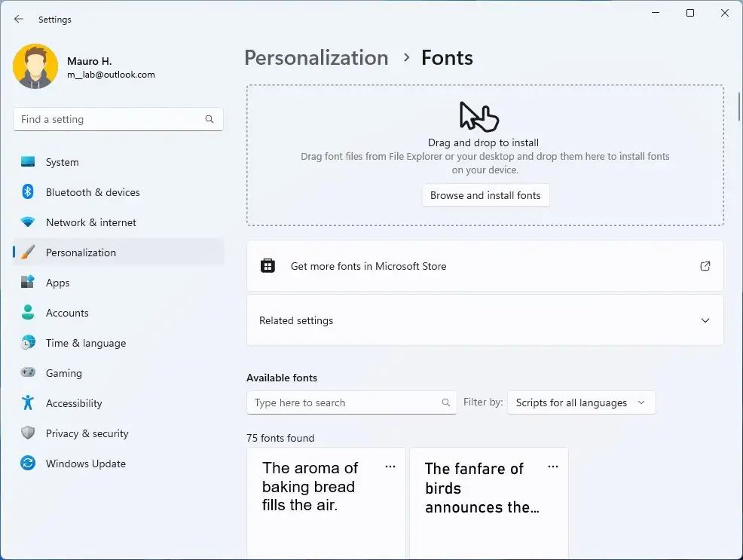Viewport: 743px width, 560px height.
Task: Select the Bluetooth & devices icon
Action: tap(28, 192)
